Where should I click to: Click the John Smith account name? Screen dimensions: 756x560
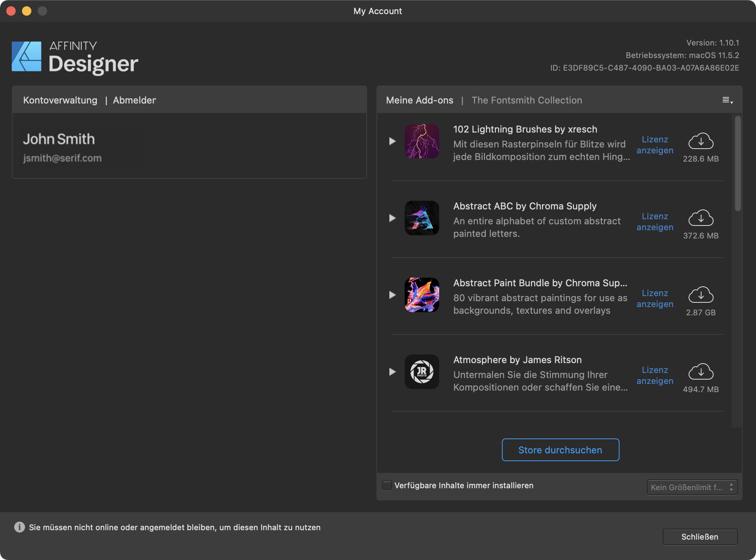(x=59, y=139)
